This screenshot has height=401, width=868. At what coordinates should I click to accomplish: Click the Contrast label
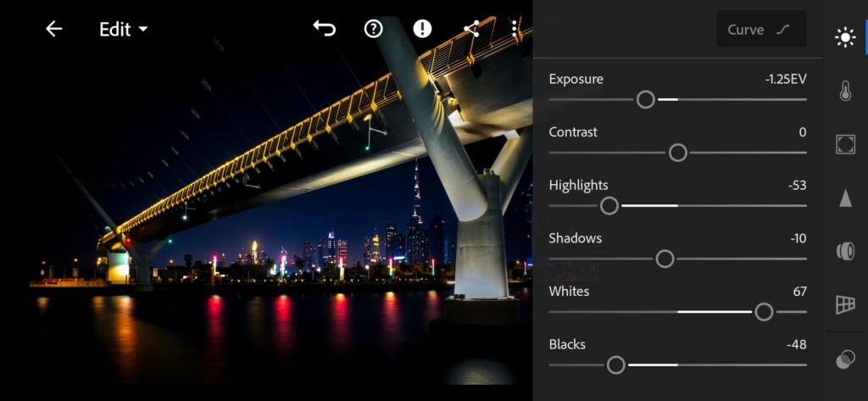click(x=573, y=132)
